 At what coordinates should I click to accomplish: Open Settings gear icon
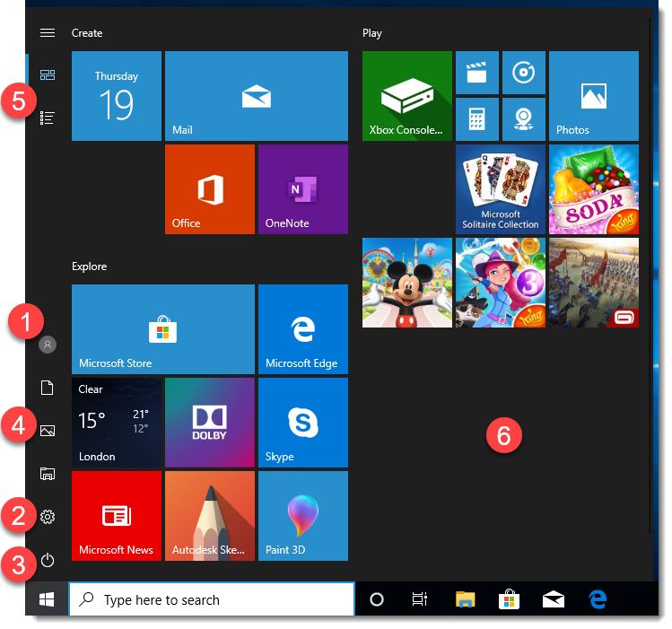(48, 517)
